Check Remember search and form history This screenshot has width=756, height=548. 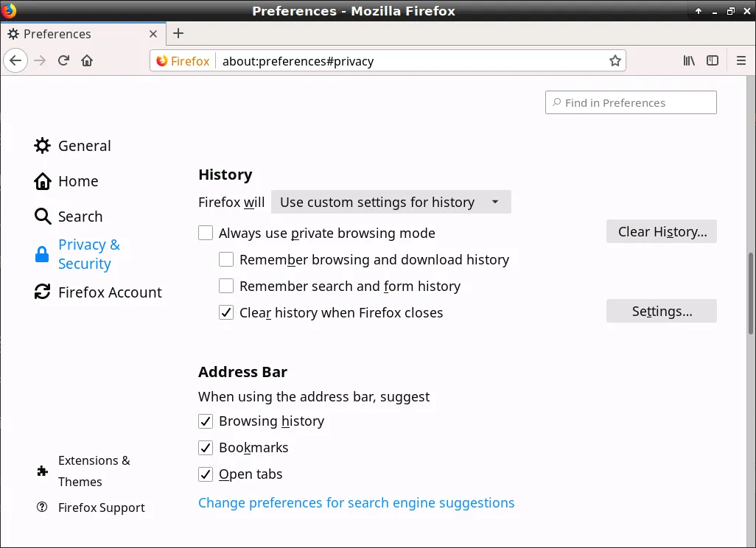coord(226,286)
